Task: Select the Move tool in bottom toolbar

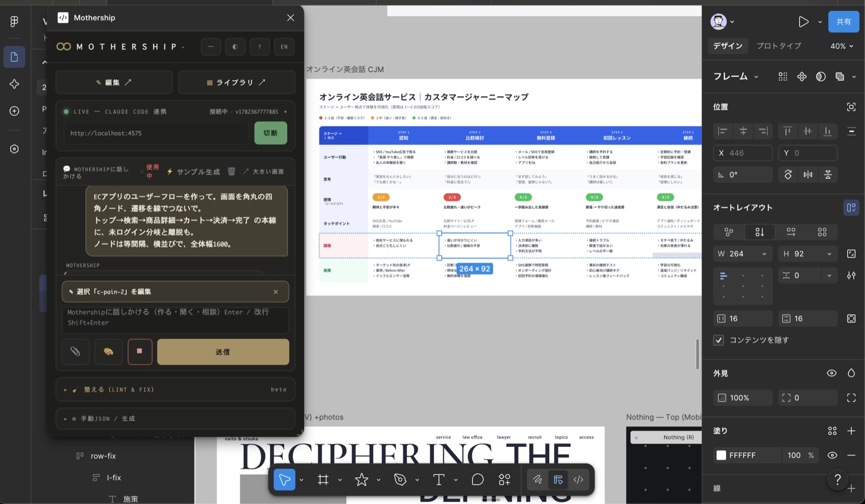Action: tap(284, 479)
